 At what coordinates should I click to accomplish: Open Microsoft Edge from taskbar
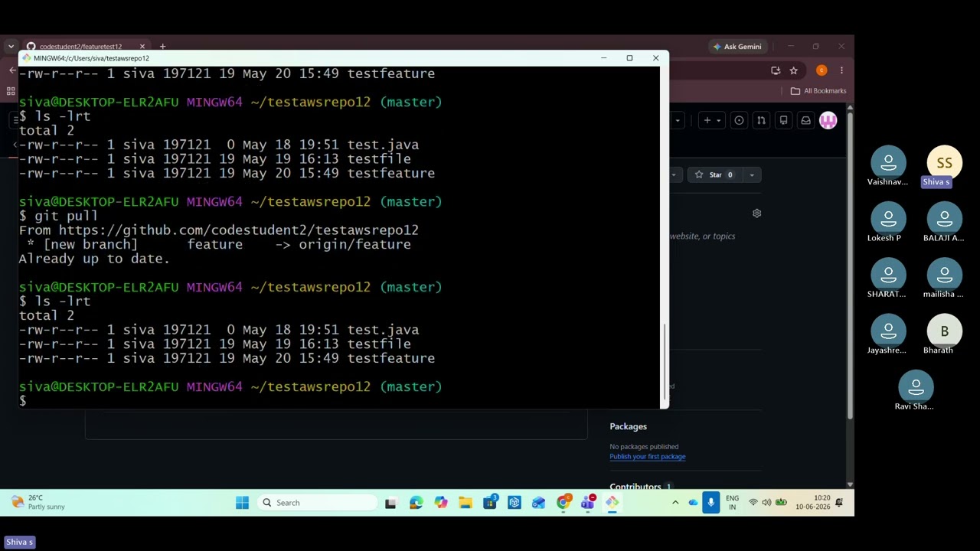click(x=416, y=503)
